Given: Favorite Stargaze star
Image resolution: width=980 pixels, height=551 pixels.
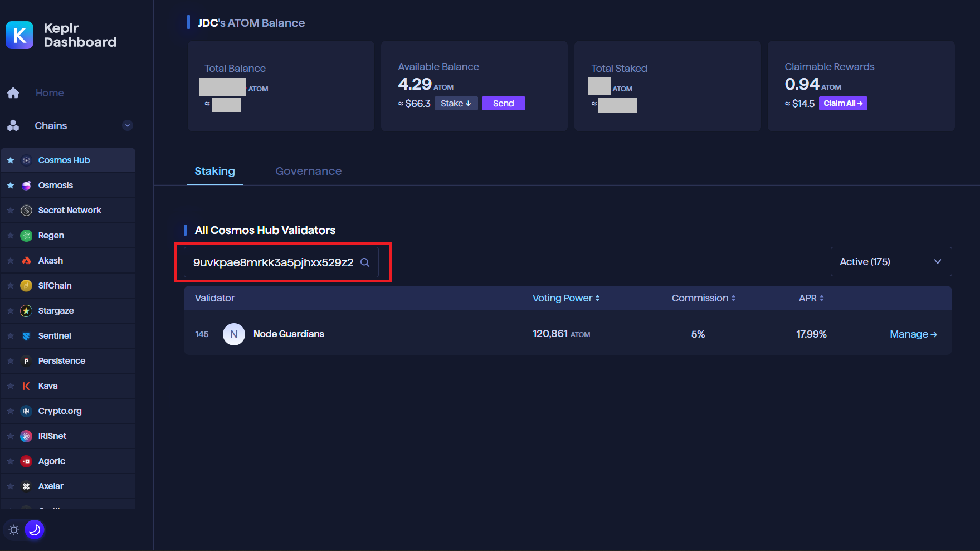Looking at the screenshot, I should 11,311.
